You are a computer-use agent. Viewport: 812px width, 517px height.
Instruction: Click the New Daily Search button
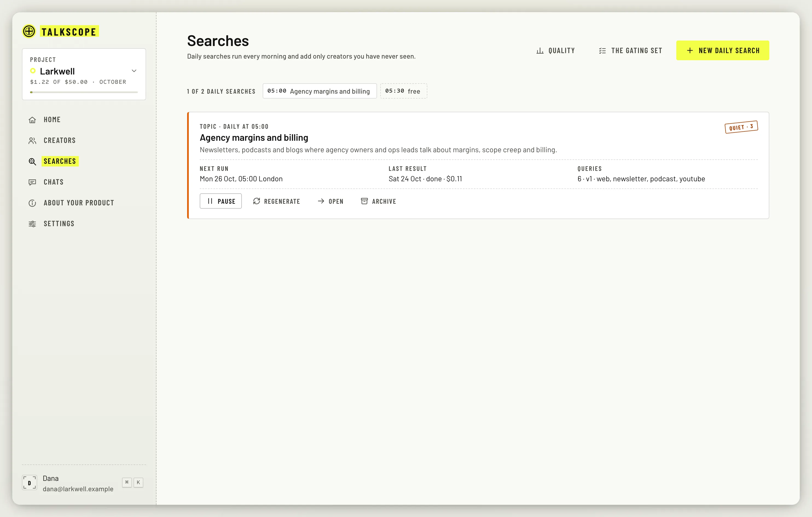(x=723, y=51)
